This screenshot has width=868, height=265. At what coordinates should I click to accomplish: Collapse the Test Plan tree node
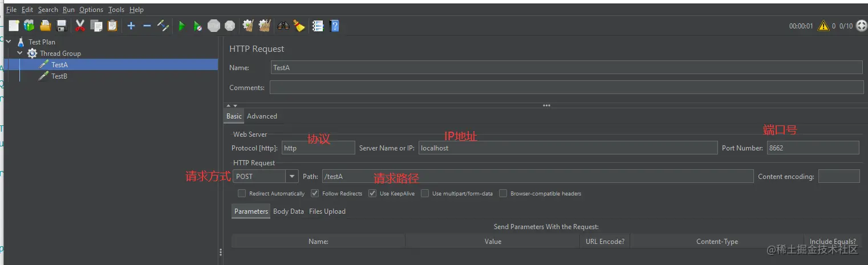(9, 42)
